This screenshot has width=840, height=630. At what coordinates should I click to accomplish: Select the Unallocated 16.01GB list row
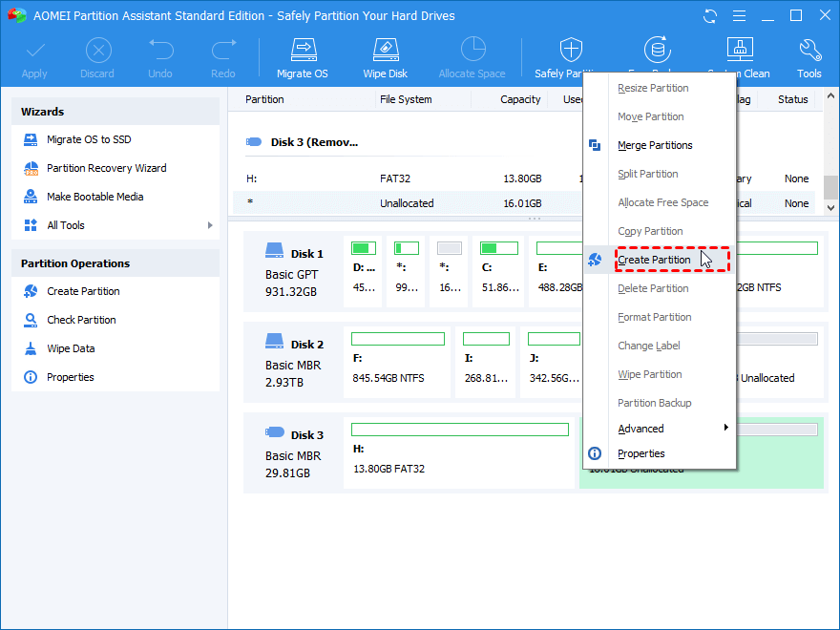524,203
